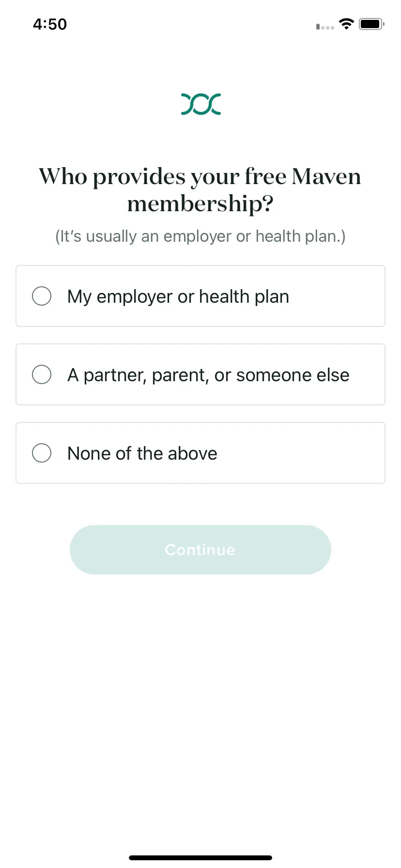This screenshot has width=401, height=868.
Task: Tap the 4:50 clock in status bar
Action: click(50, 24)
